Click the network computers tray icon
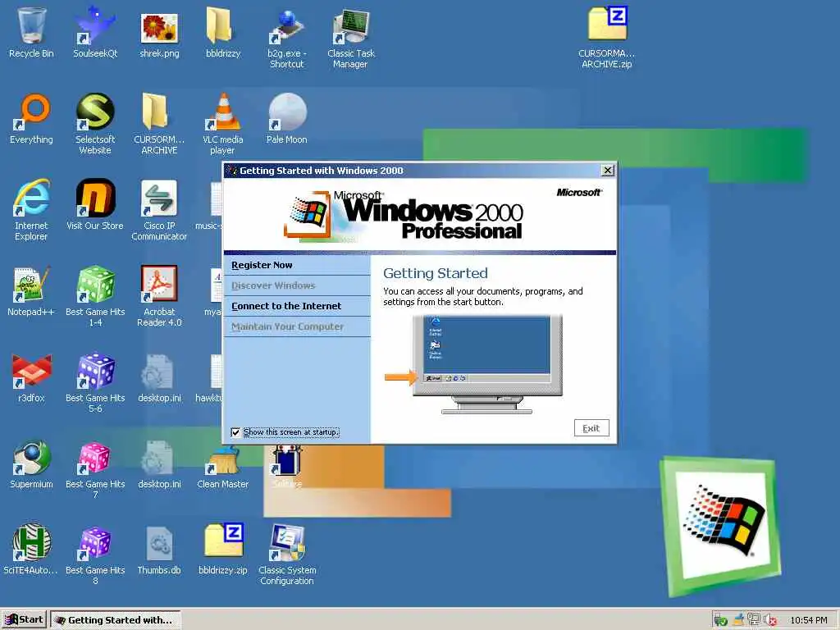The height and width of the screenshot is (630, 840). [x=754, y=619]
